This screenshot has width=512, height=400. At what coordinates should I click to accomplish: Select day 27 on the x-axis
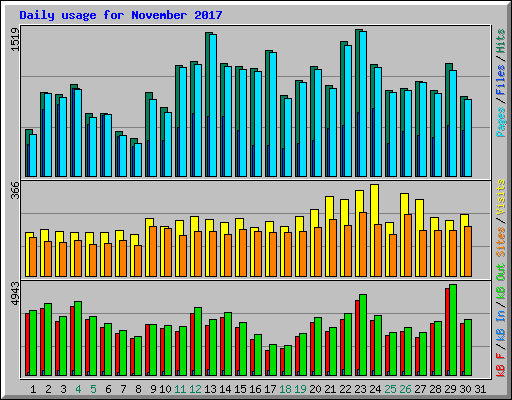[420, 389]
